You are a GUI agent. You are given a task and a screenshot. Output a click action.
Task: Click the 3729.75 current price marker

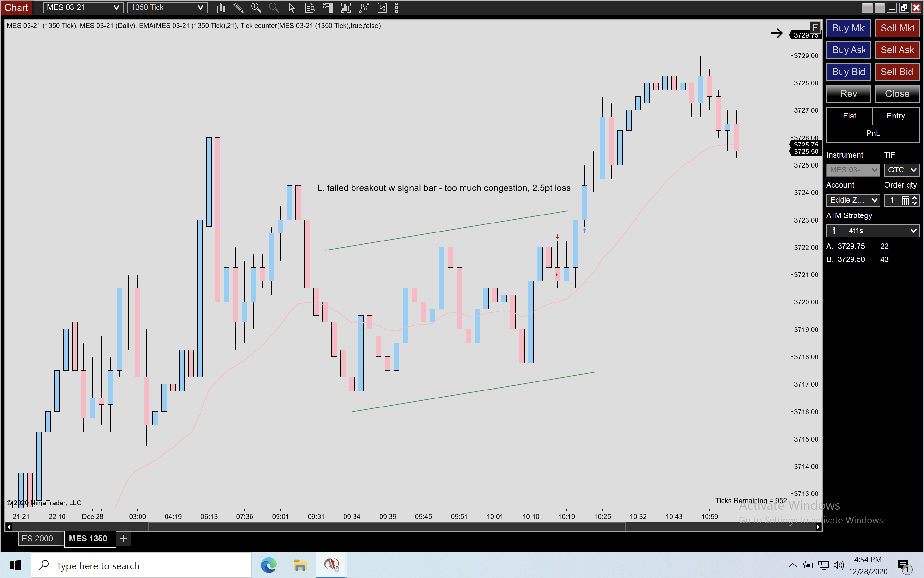pyautogui.click(x=806, y=35)
